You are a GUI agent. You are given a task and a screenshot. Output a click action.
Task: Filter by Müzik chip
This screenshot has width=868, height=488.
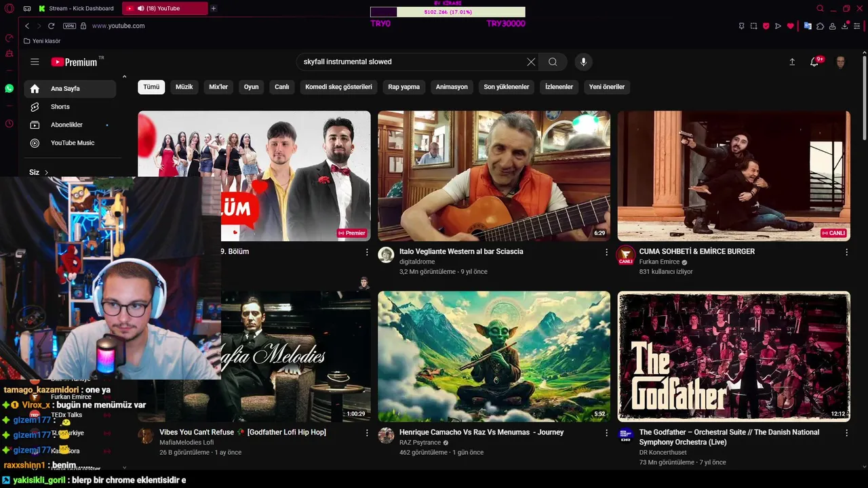coord(184,87)
